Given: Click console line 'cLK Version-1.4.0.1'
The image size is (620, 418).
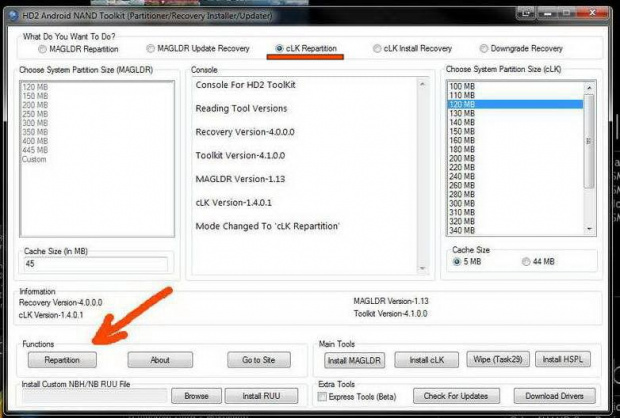Looking at the screenshot, I should [234, 203].
